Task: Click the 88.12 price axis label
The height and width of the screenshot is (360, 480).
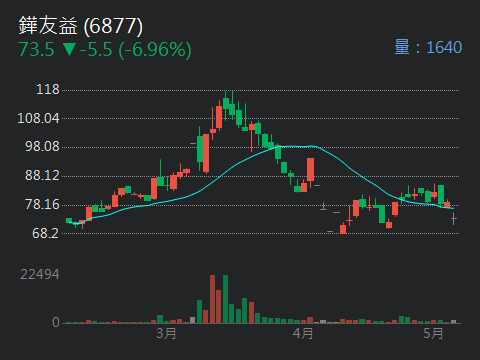Action: click(x=42, y=176)
